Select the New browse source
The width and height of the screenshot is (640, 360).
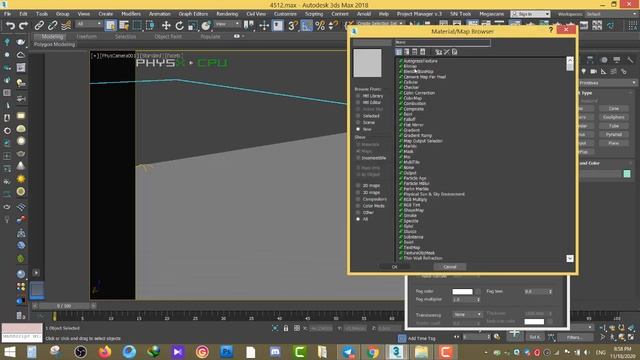[364, 129]
